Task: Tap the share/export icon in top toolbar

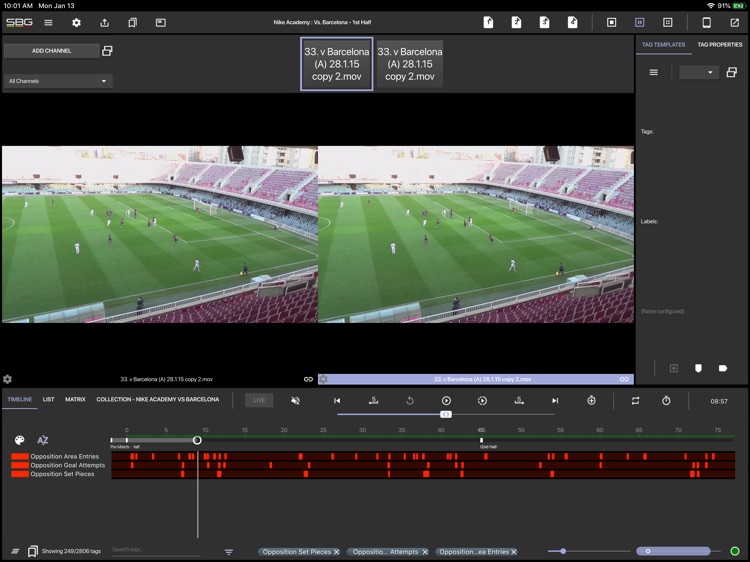Action: coord(104,22)
